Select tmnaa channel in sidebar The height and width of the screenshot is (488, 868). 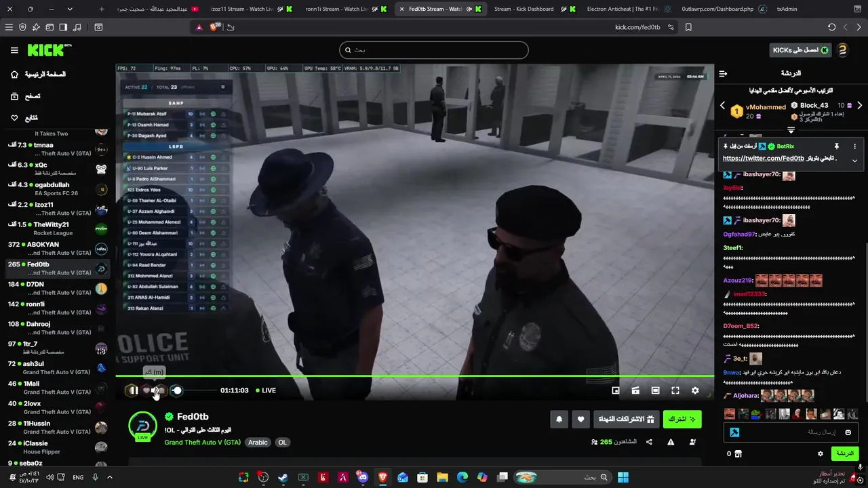(x=57, y=149)
